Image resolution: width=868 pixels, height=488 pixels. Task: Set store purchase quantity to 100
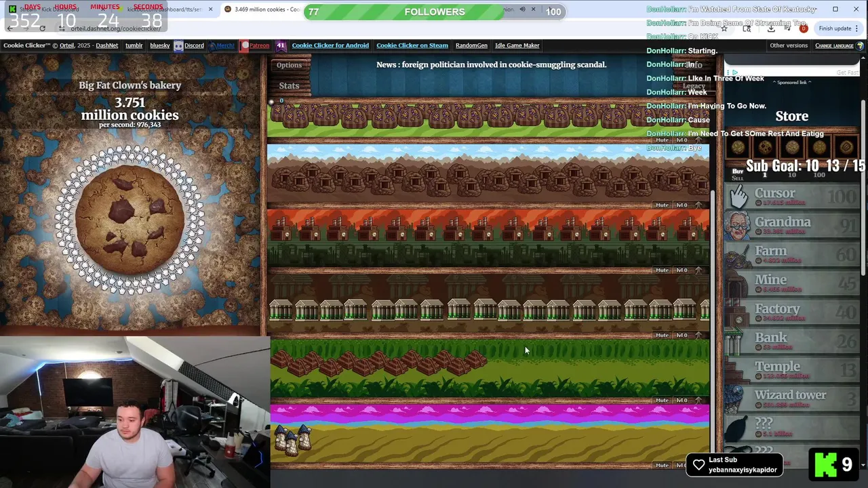click(x=819, y=175)
